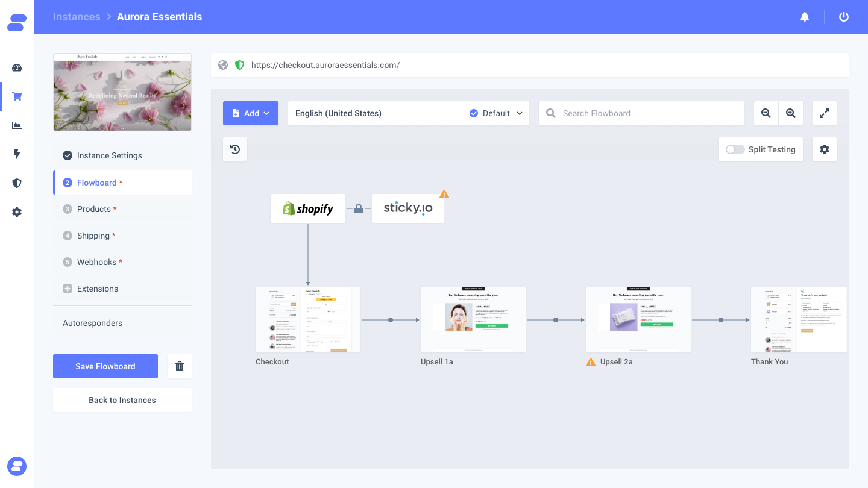Open the Webhooks step
This screenshot has width=868, height=488.
point(122,262)
